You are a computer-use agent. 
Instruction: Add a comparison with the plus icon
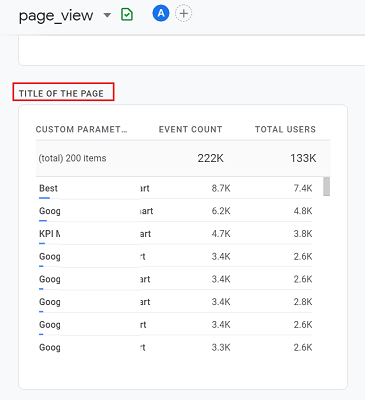(x=184, y=14)
